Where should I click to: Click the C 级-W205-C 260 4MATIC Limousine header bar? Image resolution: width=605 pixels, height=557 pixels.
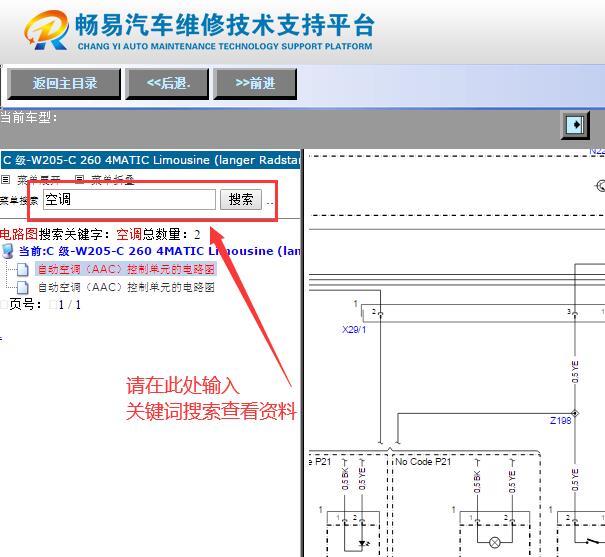150,160
